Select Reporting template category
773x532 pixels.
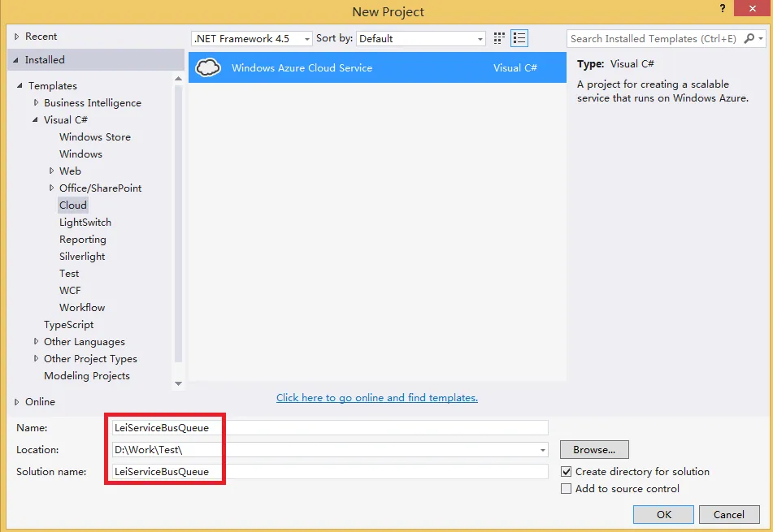click(83, 240)
